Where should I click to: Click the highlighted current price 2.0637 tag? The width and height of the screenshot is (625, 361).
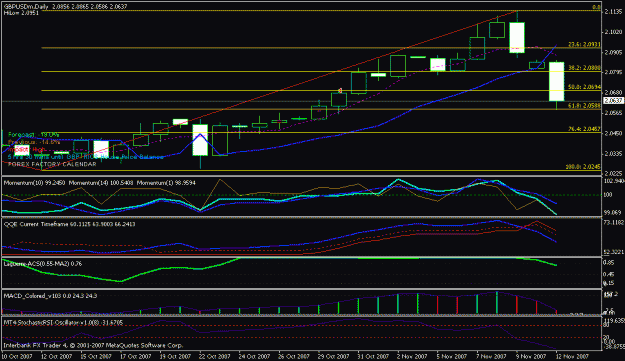613,101
